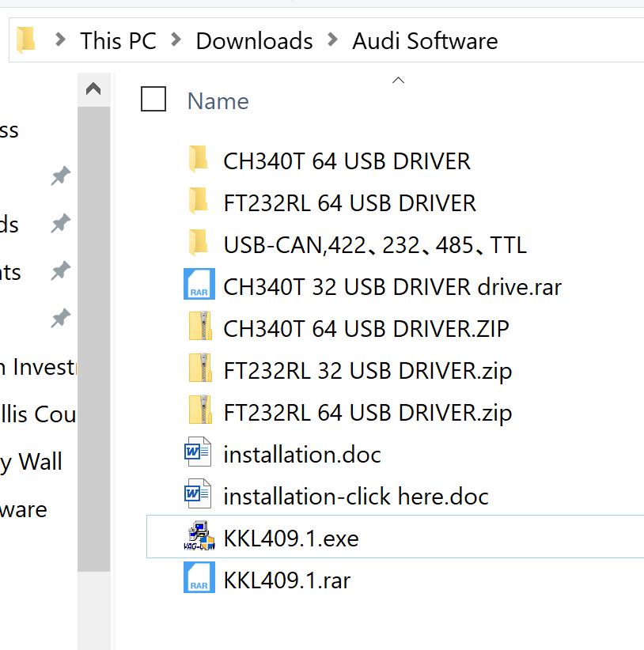Expand the chevron after This PC

tap(176, 40)
